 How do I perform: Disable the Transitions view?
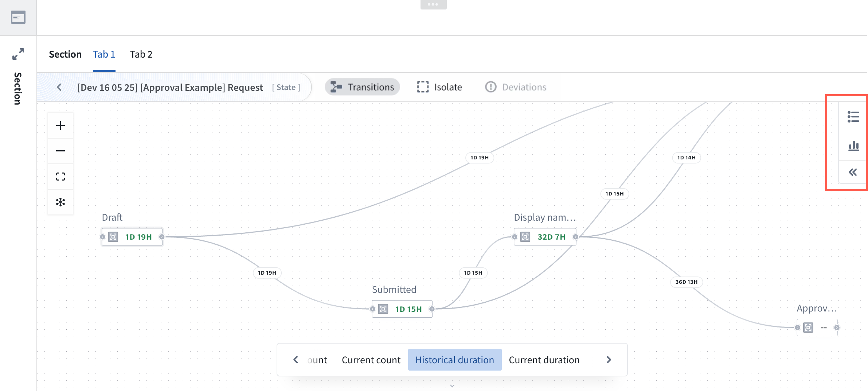click(x=362, y=87)
